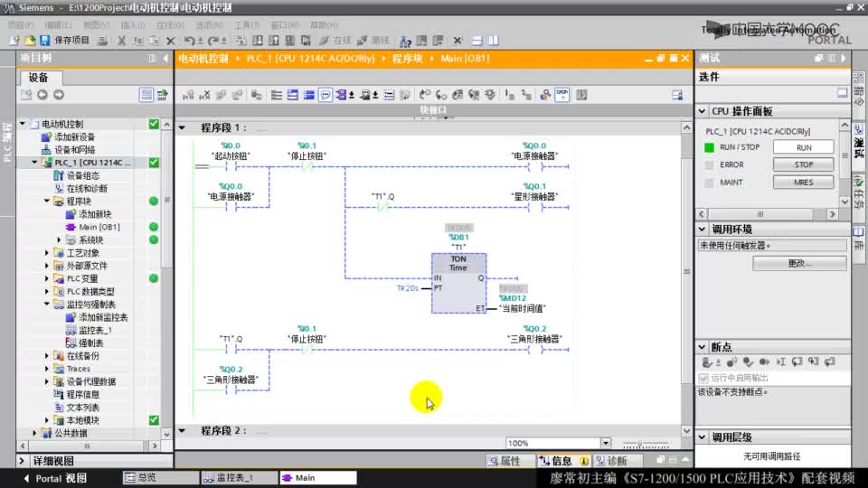Click the STOP button on CPU panel

[x=803, y=164]
